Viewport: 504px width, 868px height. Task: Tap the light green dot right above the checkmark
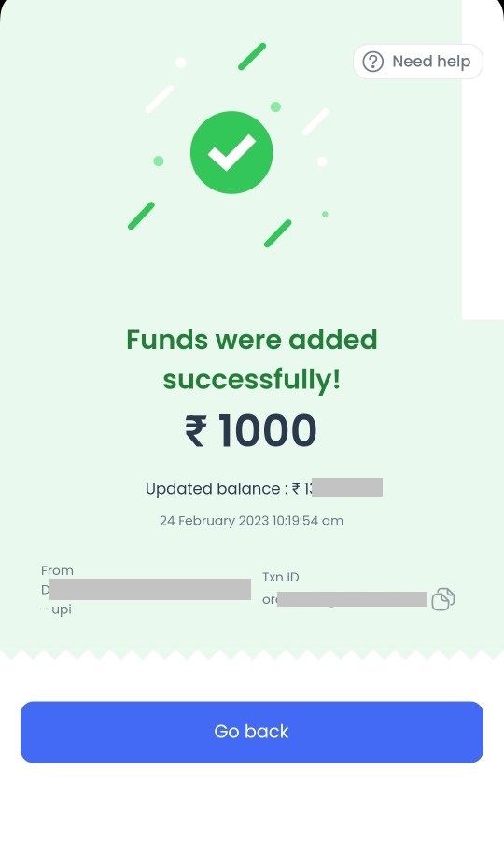tap(275, 106)
